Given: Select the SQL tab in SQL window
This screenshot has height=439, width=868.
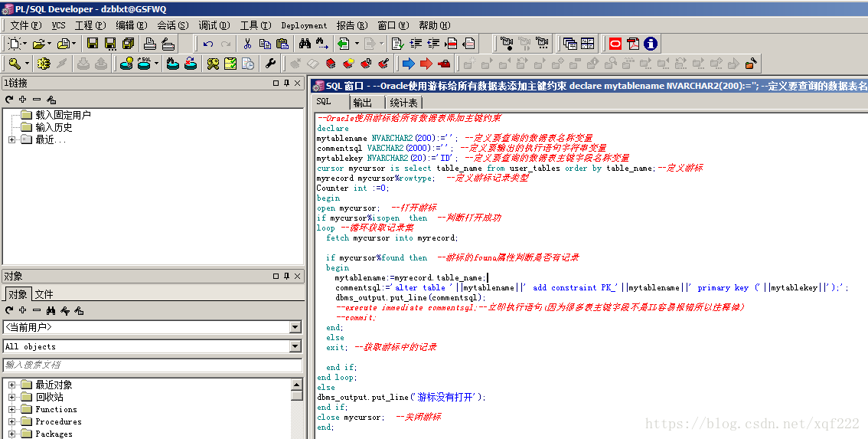Looking at the screenshot, I should pos(324,101).
